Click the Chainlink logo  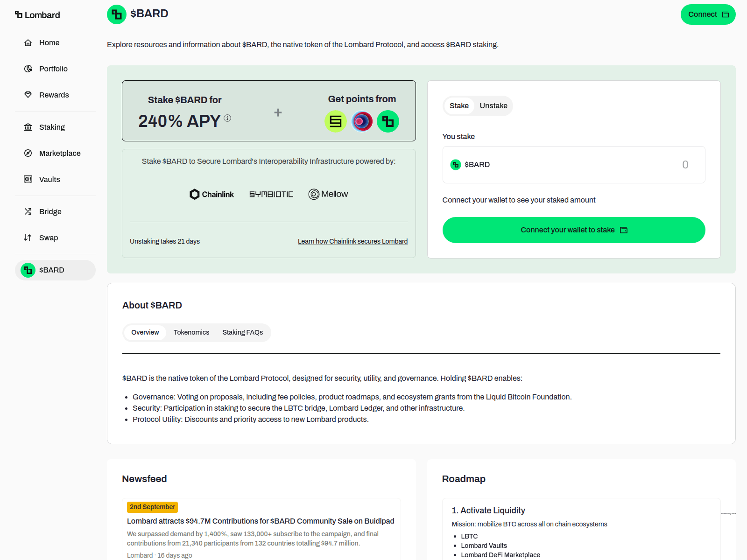(x=211, y=194)
